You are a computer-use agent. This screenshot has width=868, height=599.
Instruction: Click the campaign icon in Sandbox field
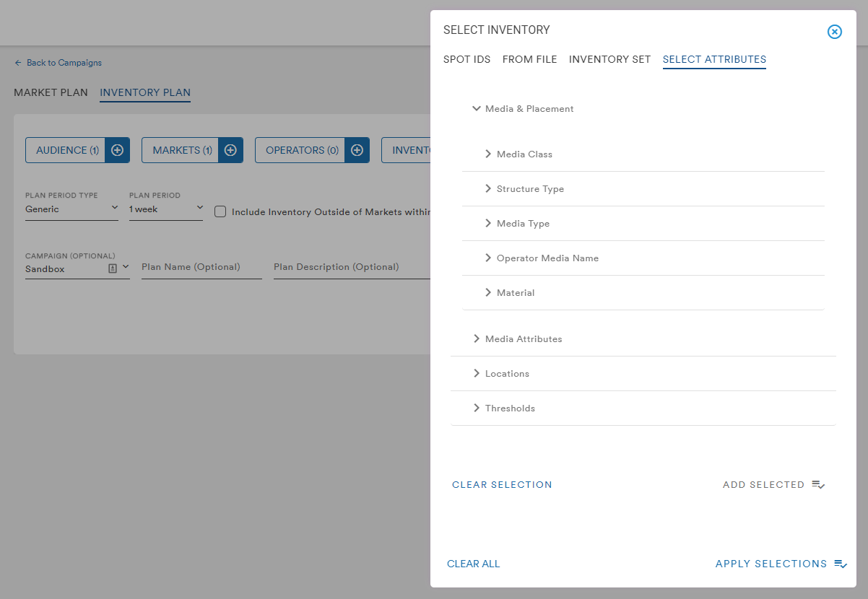click(x=113, y=268)
